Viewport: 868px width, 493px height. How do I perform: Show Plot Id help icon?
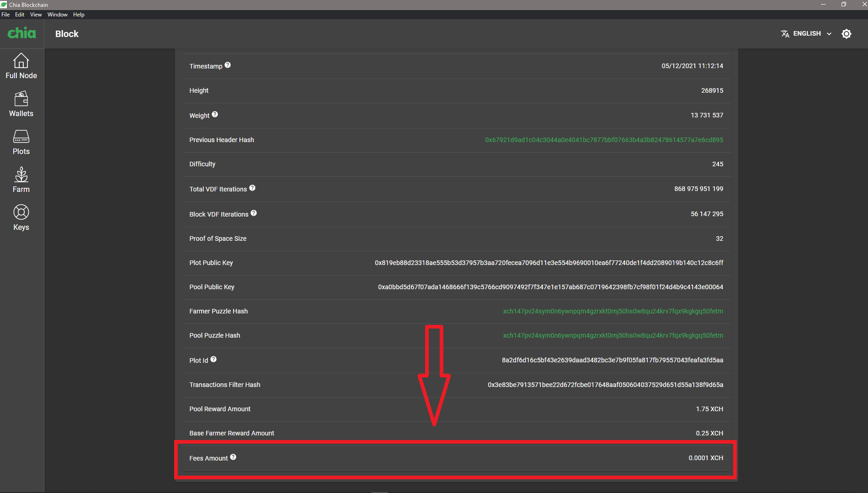pos(213,360)
